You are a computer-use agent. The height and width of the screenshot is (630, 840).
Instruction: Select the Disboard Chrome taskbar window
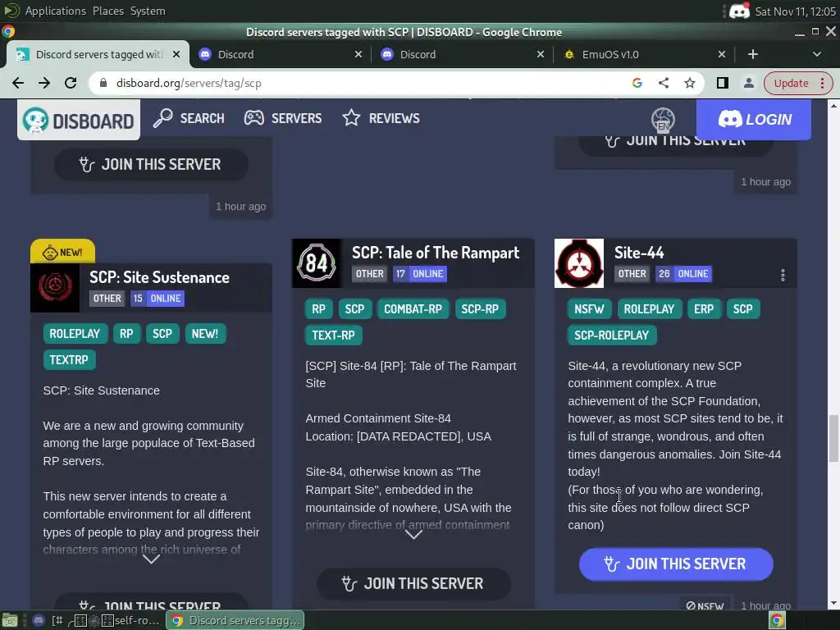pyautogui.click(x=235, y=620)
